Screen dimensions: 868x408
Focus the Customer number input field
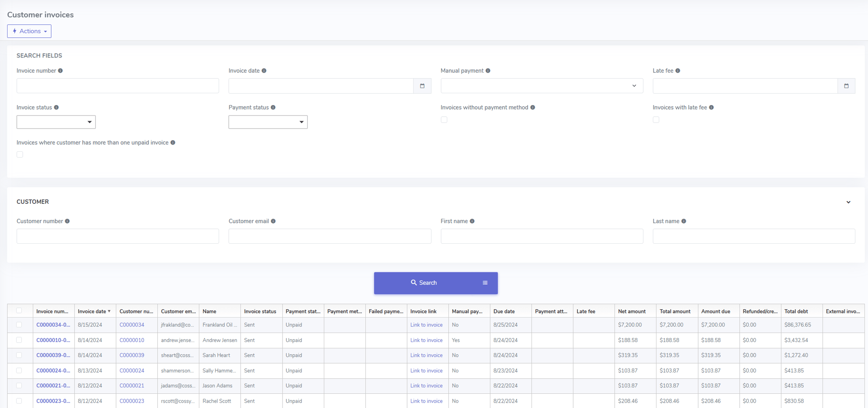tap(118, 236)
